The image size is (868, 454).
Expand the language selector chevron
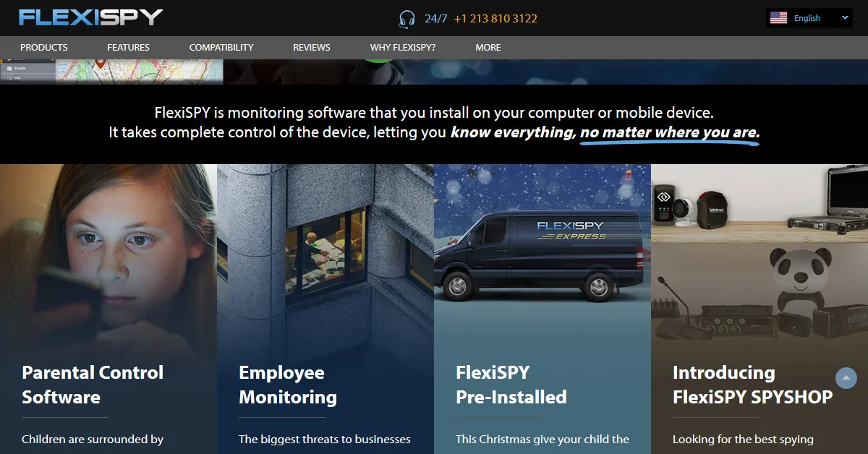click(845, 18)
